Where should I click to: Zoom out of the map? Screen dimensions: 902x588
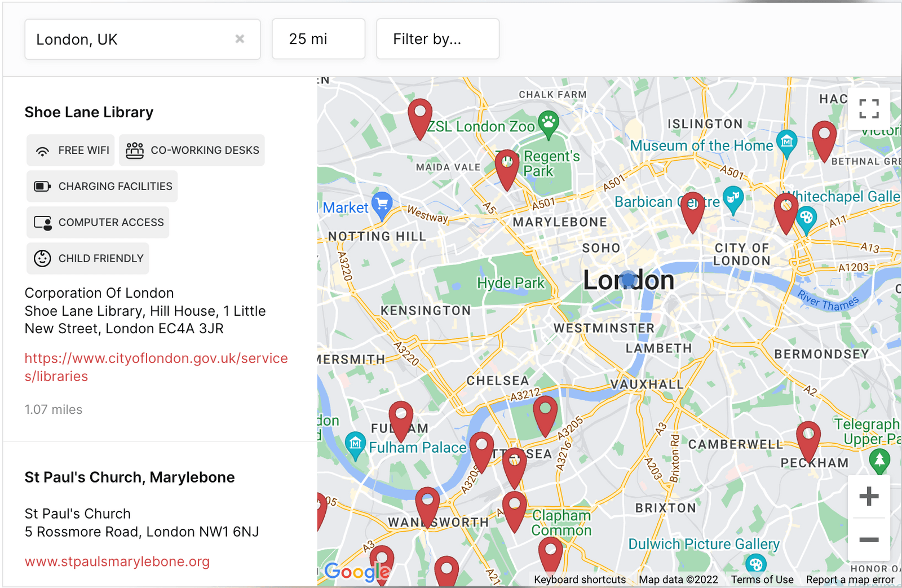point(869,540)
